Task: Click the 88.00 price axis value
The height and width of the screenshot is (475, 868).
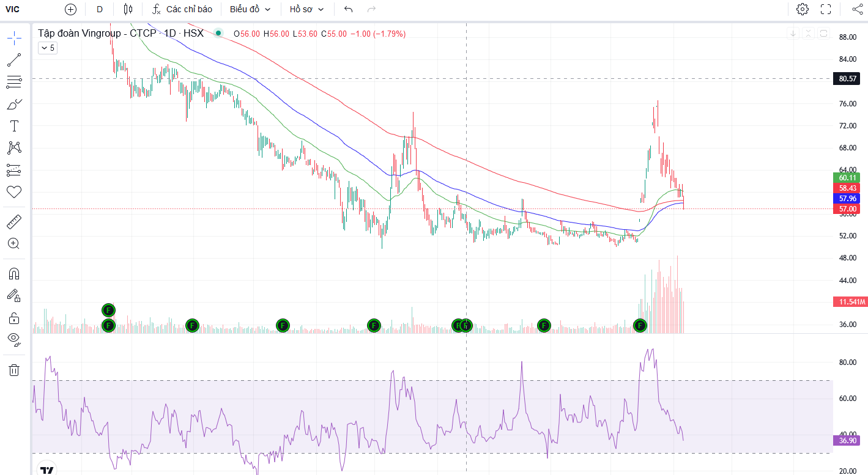Action: point(847,37)
